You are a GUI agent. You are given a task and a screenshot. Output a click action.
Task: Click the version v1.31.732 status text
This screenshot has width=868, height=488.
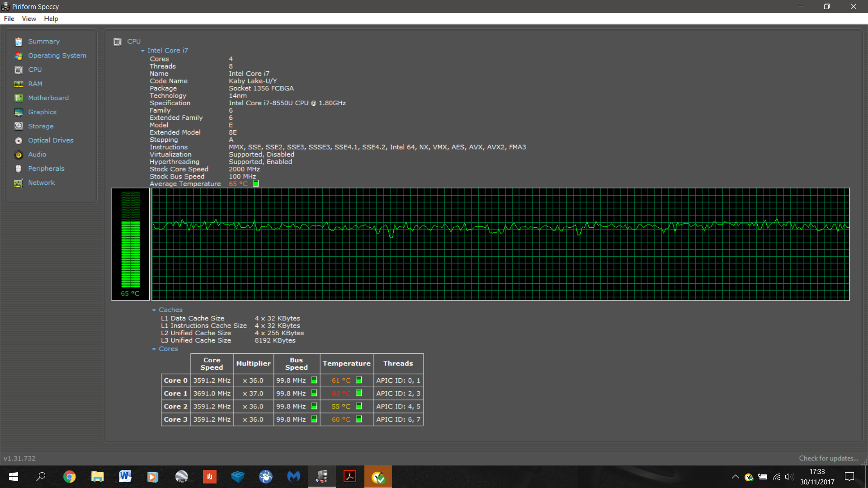[x=19, y=458]
